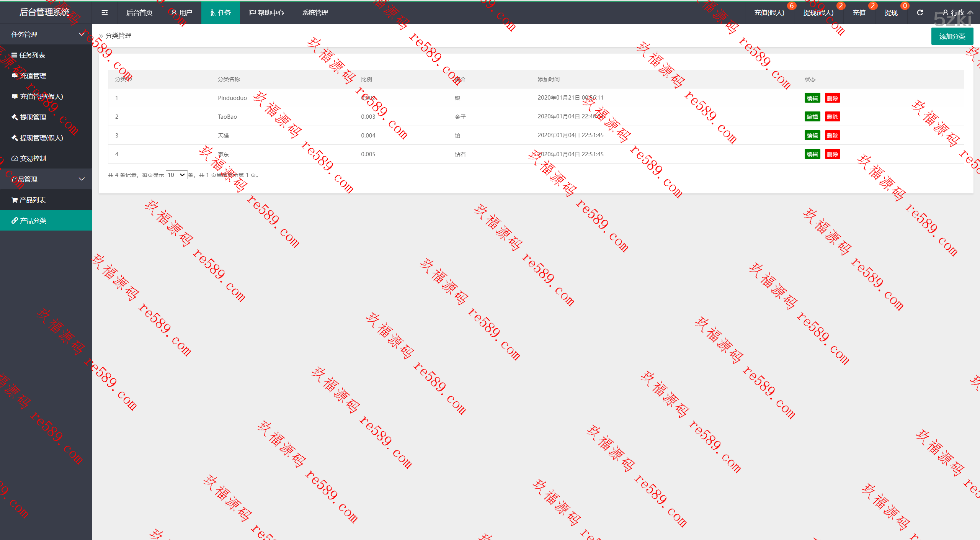The image size is (980, 540).
Task: Open 任务列表 in the sidebar
Action: (32, 55)
